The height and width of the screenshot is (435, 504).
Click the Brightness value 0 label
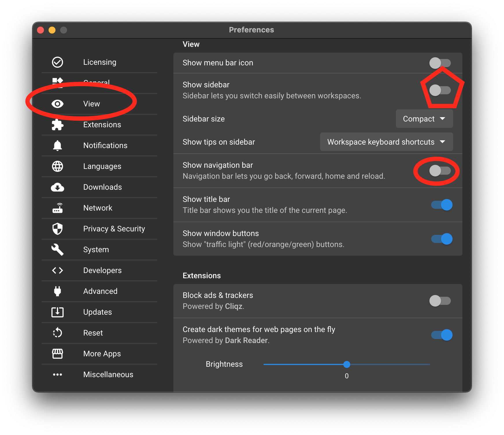(347, 376)
